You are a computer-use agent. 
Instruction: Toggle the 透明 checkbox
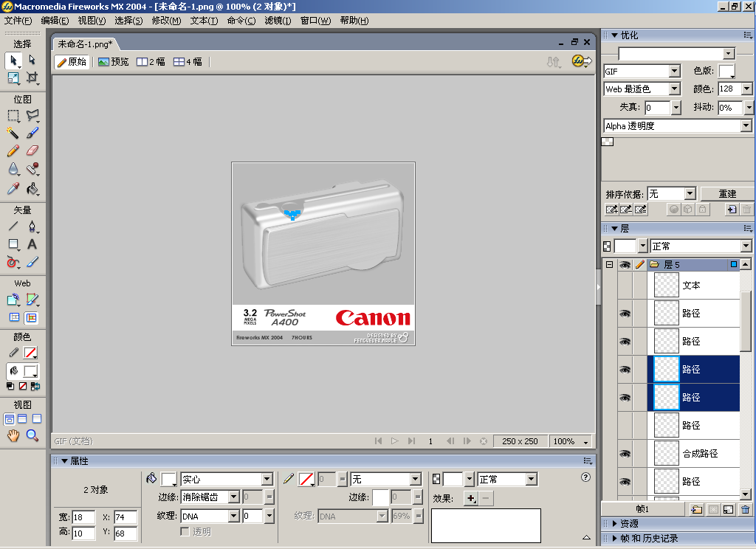point(185,531)
